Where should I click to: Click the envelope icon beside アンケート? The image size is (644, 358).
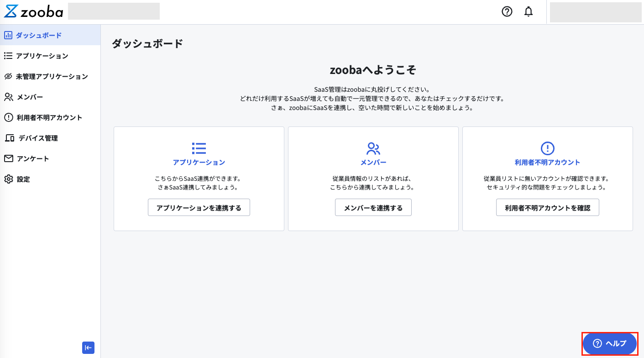pyautogui.click(x=9, y=158)
